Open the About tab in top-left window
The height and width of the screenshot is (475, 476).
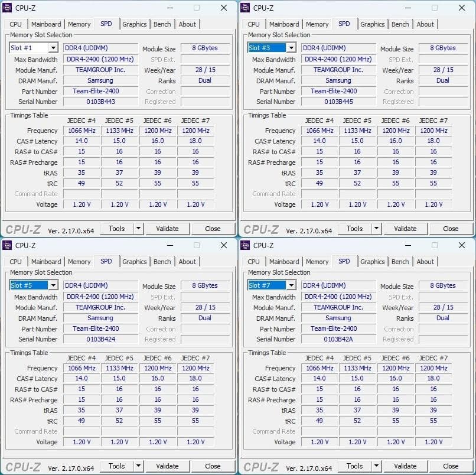pos(188,24)
